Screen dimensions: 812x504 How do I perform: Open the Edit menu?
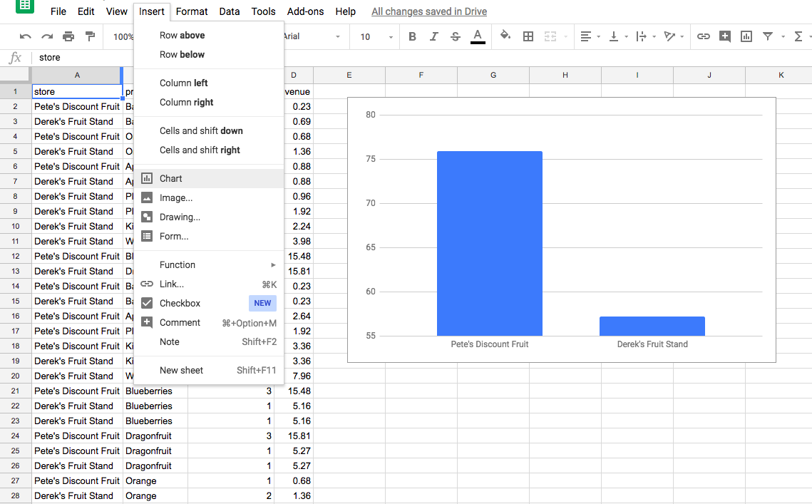point(86,11)
